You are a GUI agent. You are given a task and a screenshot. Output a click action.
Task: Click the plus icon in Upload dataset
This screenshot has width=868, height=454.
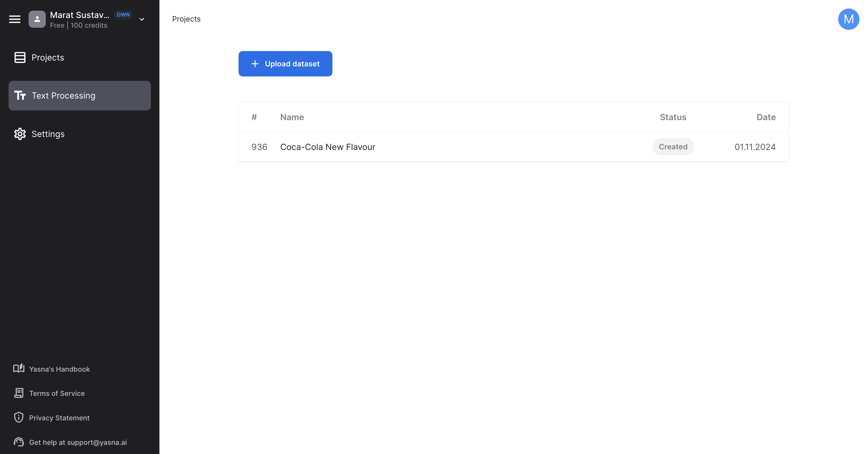tap(255, 64)
